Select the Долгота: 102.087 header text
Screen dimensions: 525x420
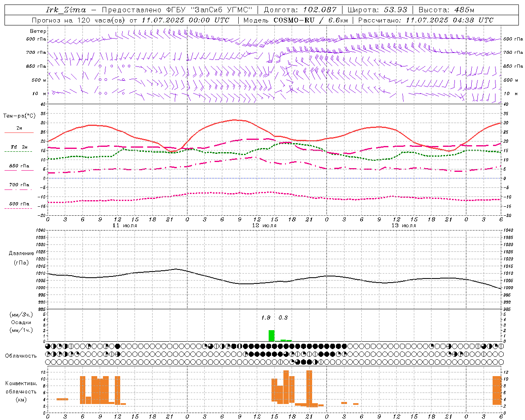coord(300,10)
